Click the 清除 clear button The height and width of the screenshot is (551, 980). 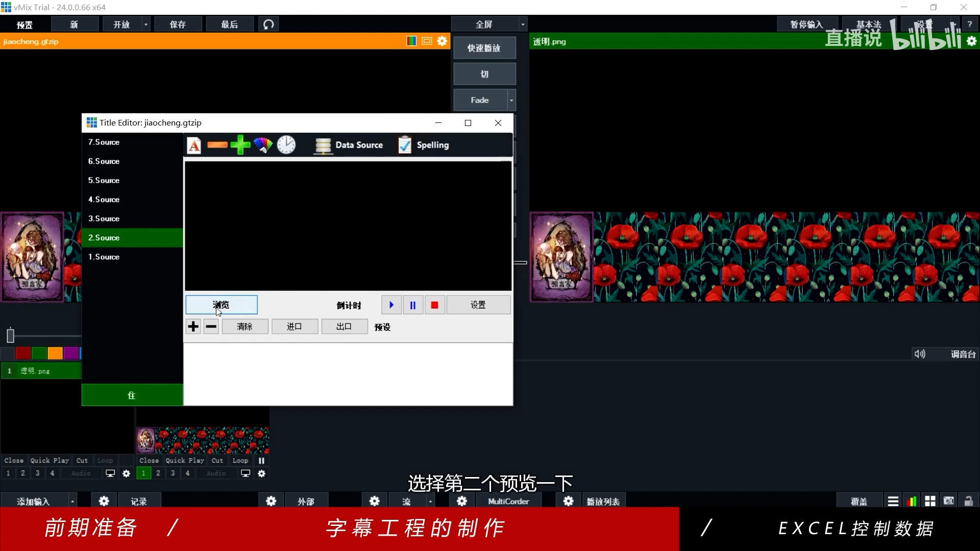(245, 326)
